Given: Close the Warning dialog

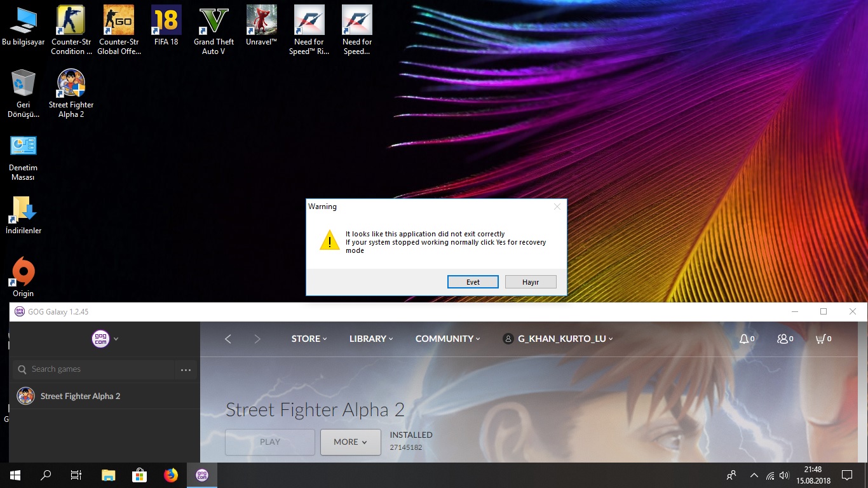Looking at the screenshot, I should [x=557, y=207].
